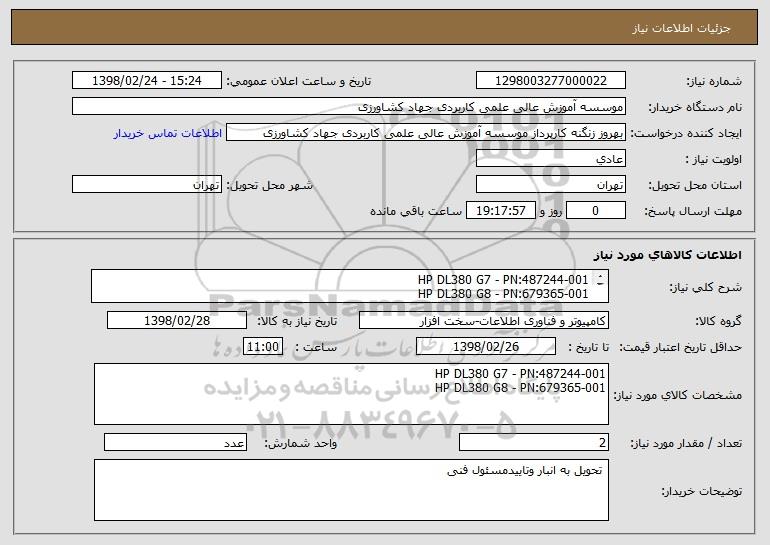Screen dimensions: 770x545
Task: Open the buyer contact information link
Action: [x=167, y=133]
